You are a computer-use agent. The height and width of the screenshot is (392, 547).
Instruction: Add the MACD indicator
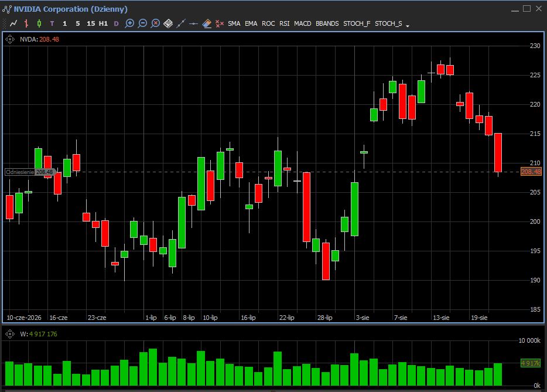[x=302, y=23]
